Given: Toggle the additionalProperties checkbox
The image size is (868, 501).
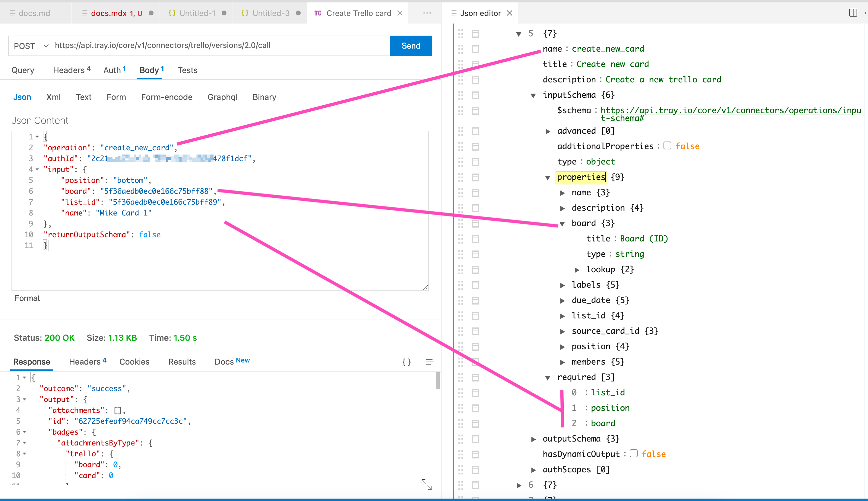Looking at the screenshot, I should (x=667, y=146).
